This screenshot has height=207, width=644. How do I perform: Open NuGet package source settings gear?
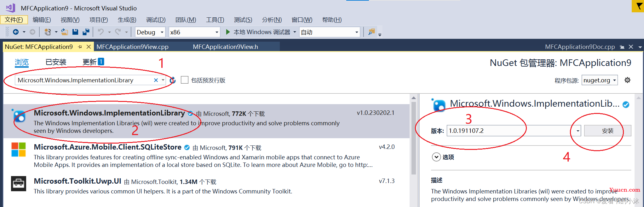coord(627,80)
